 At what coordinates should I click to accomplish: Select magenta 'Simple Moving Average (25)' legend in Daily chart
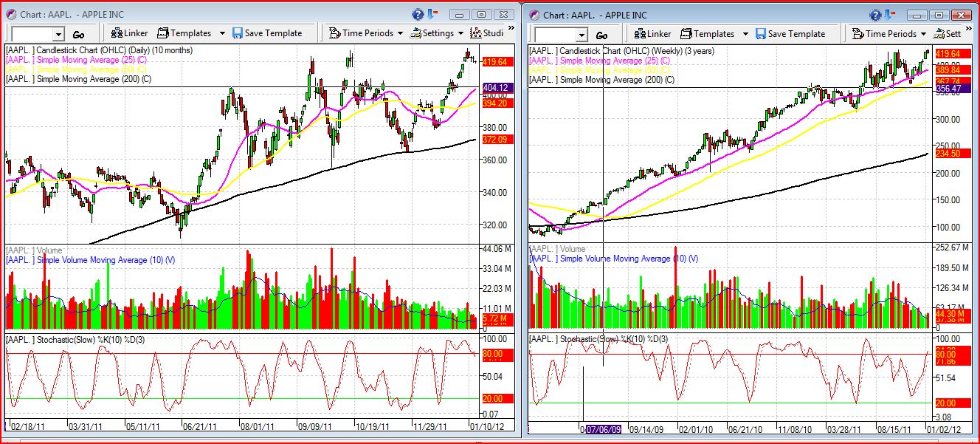(77, 60)
